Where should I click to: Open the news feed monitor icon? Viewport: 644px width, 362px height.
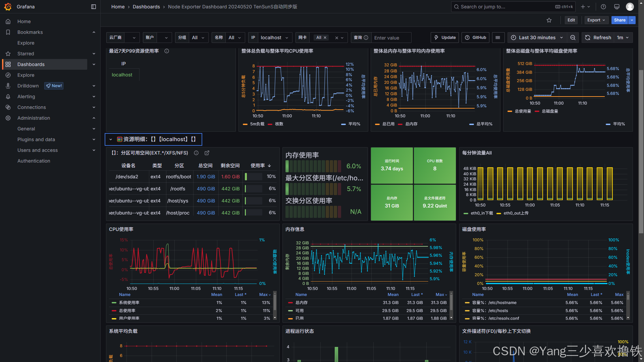tap(616, 7)
